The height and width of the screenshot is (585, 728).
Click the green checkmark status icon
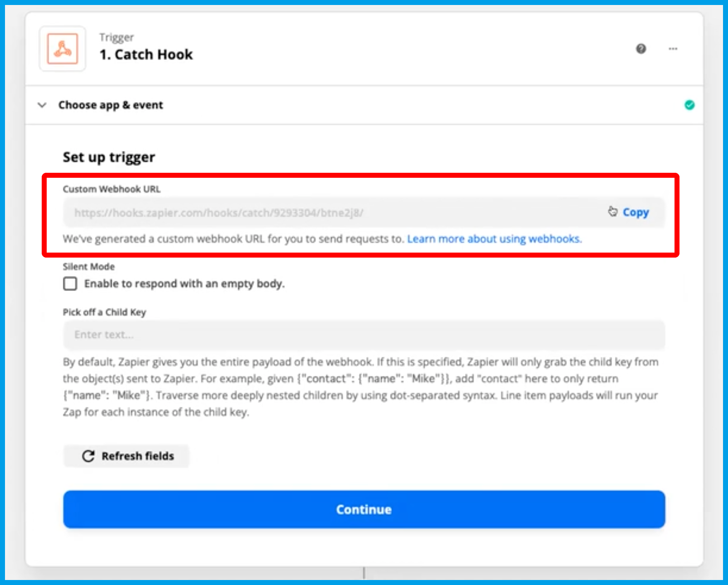689,105
